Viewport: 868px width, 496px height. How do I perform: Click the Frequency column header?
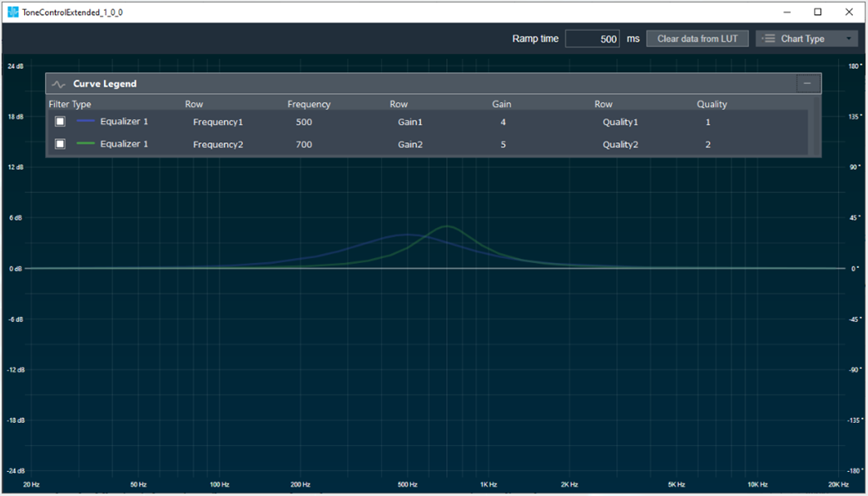coord(309,104)
